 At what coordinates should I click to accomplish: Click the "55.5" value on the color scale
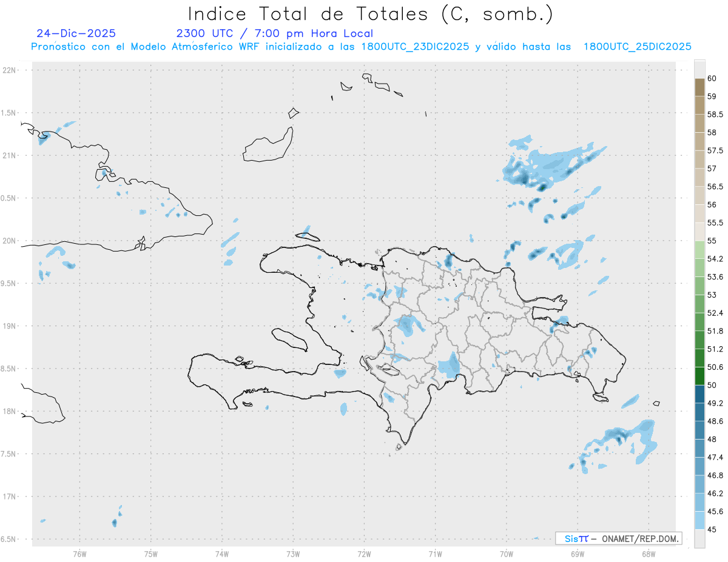(716, 223)
